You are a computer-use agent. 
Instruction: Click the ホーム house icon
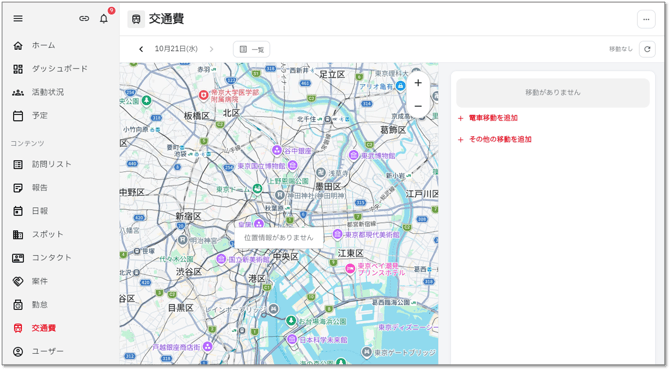(18, 45)
